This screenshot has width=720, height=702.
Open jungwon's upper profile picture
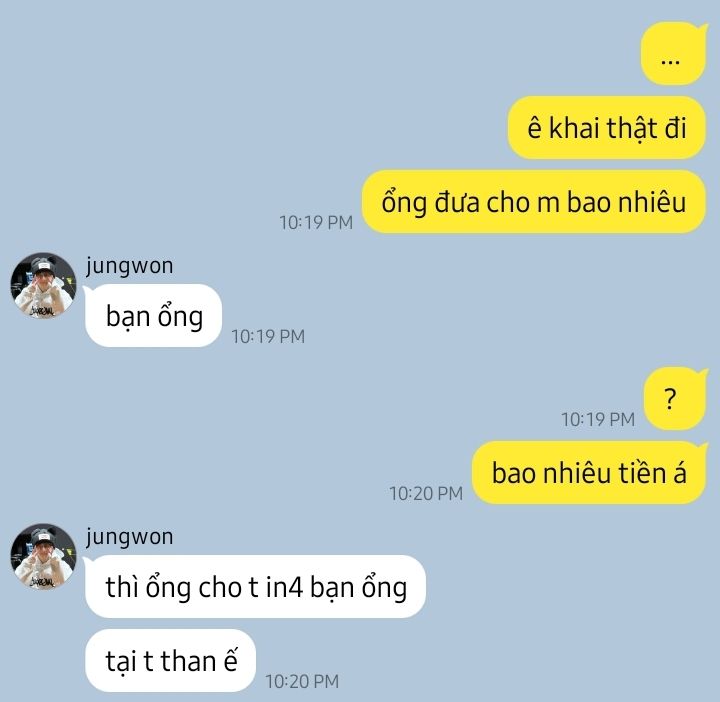click(x=44, y=286)
